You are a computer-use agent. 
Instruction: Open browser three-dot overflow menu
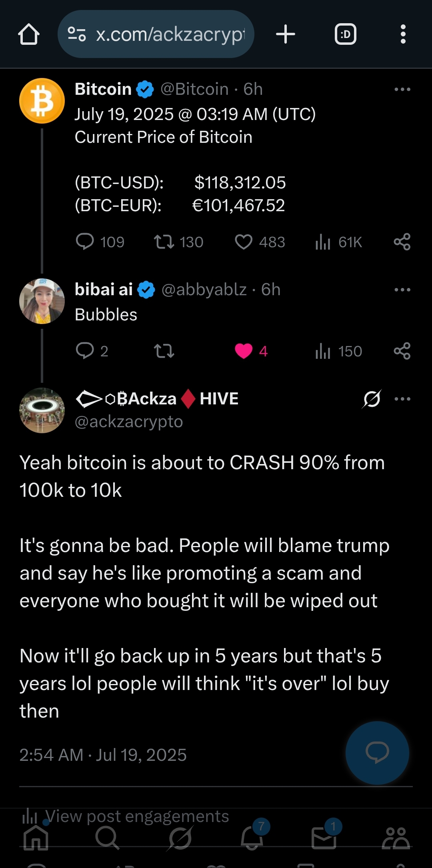pyautogui.click(x=403, y=34)
